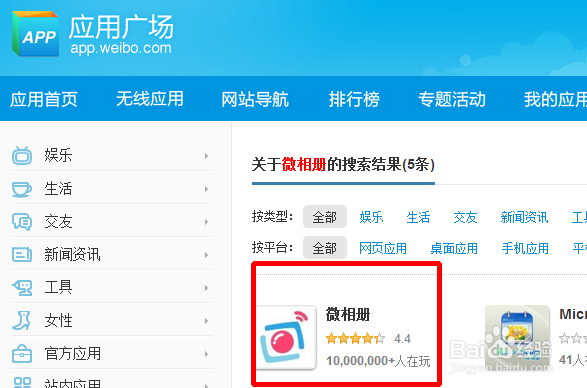Click the 关于微相册的搜索结果(5条) heading

click(343, 165)
